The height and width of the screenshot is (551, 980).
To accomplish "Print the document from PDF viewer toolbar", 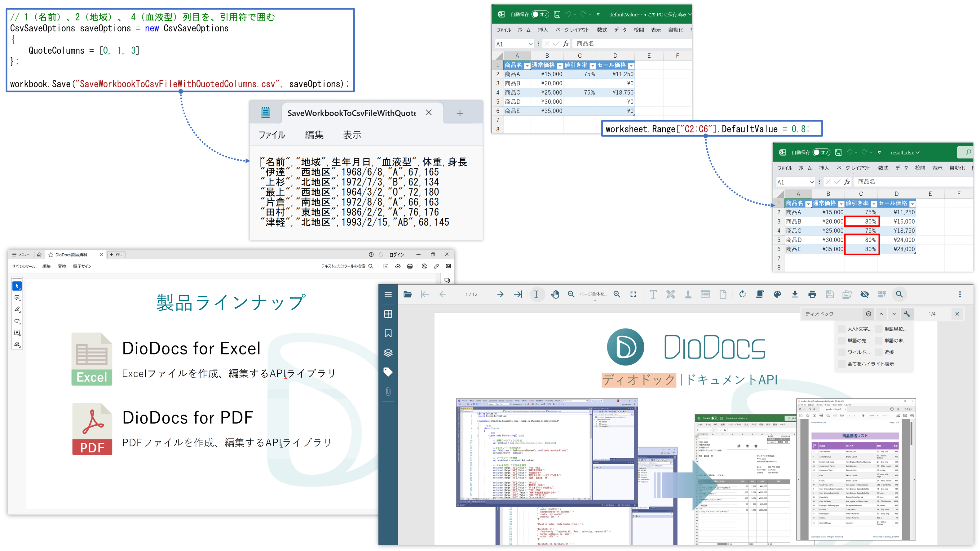I will click(812, 294).
